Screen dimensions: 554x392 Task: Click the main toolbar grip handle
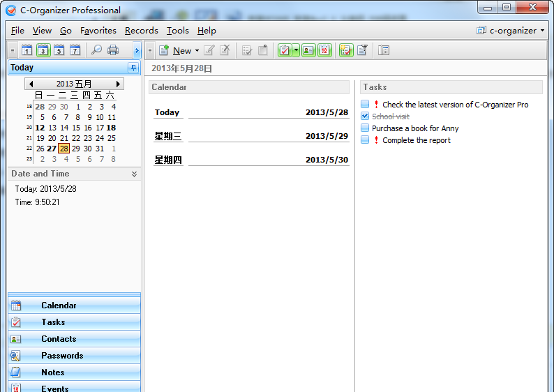pyautogui.click(x=150, y=50)
